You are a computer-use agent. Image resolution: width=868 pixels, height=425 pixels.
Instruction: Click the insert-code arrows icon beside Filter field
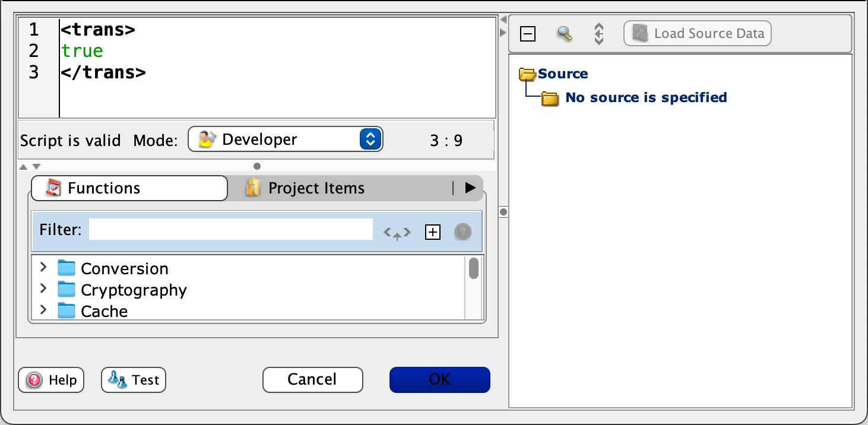(396, 232)
